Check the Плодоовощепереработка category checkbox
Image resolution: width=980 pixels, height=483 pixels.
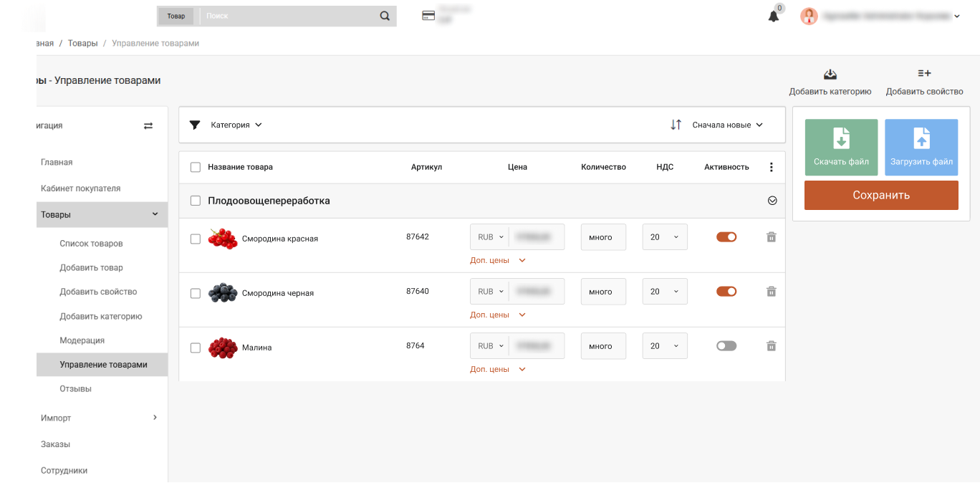click(x=196, y=201)
